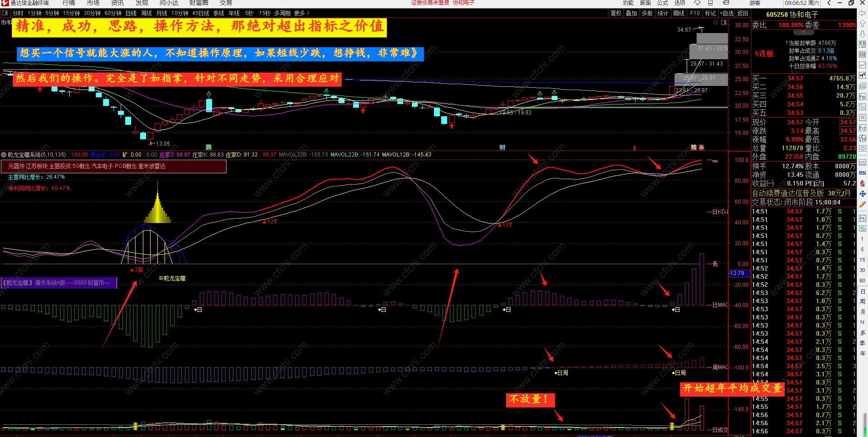
Task: Click the up arrow icon in right sidebar
Action: [x=863, y=24]
